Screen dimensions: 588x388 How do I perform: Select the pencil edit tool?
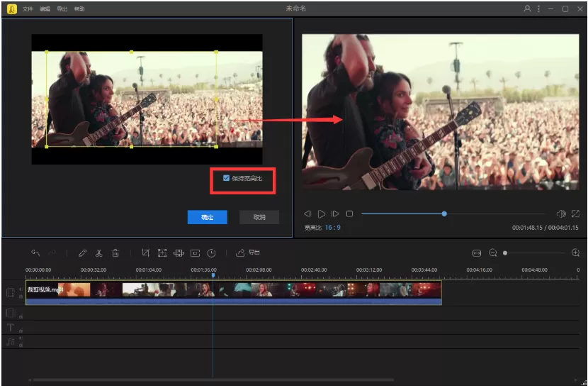(x=82, y=253)
